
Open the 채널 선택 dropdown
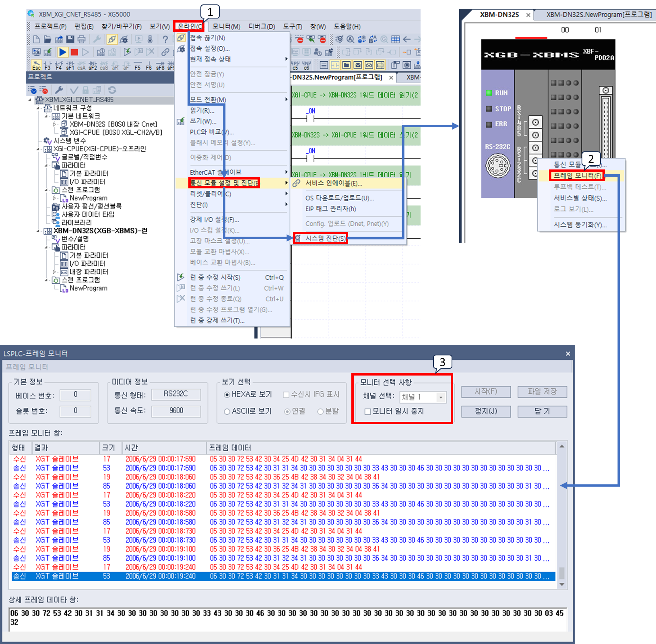441,397
